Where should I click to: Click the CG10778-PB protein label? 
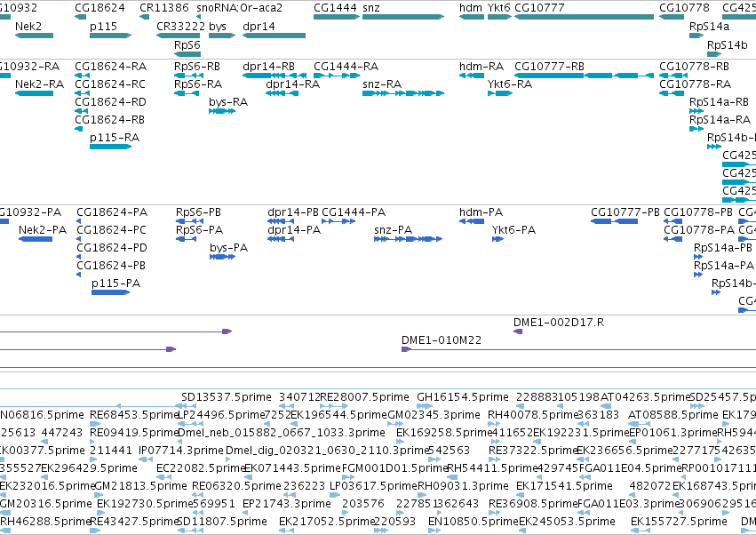[x=698, y=212]
